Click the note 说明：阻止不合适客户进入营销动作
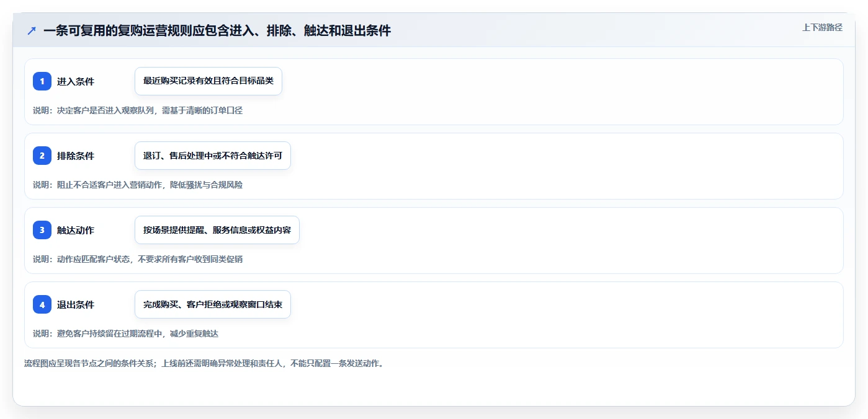Screen dimensions: 868x419 [138, 185]
